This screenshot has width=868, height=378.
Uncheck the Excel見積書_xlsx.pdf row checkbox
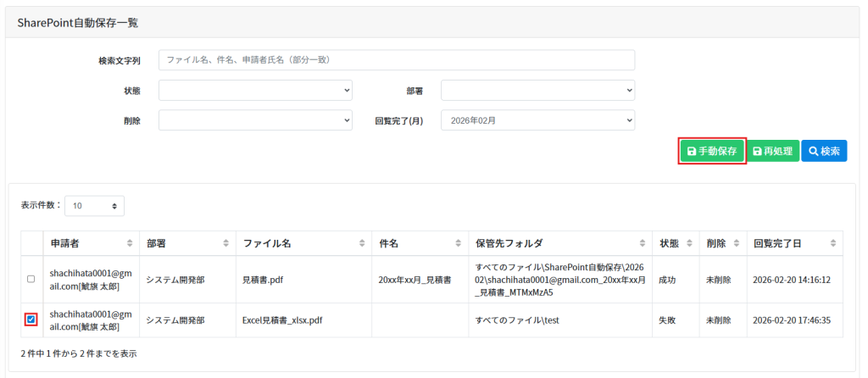pyautogui.click(x=31, y=320)
